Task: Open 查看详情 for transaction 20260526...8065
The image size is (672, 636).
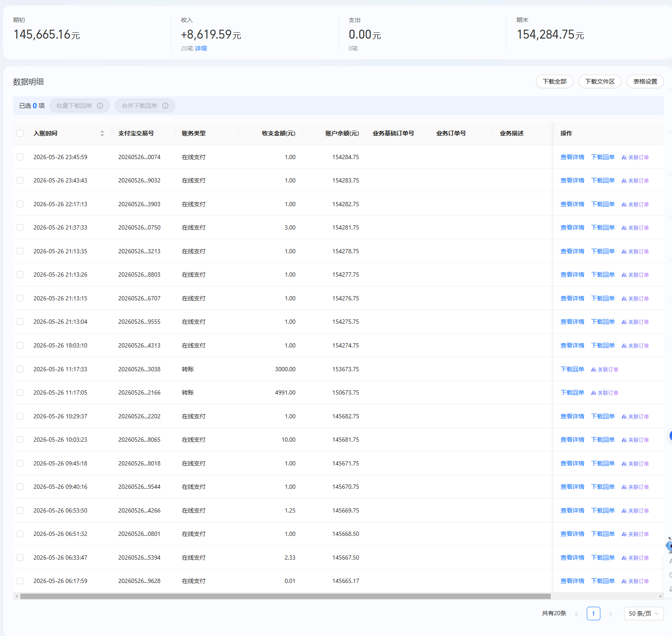Action: (x=572, y=440)
